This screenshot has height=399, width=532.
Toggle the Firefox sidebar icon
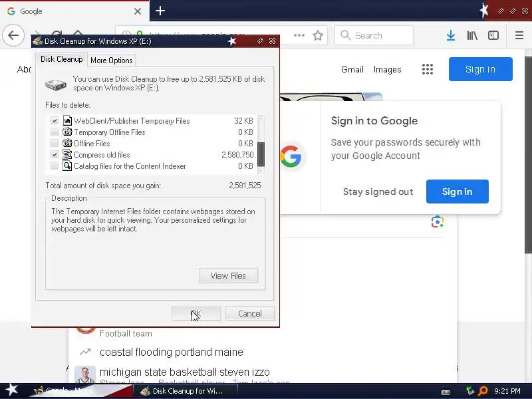click(493, 35)
